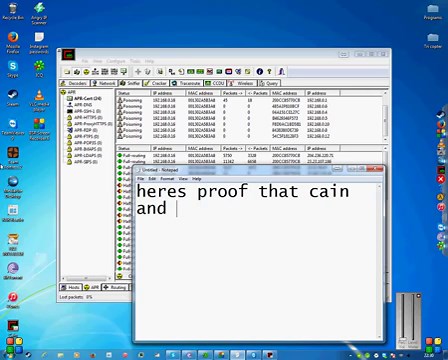Open Cain's File menu
The width and height of the screenshot is (448, 360).
(85, 61)
